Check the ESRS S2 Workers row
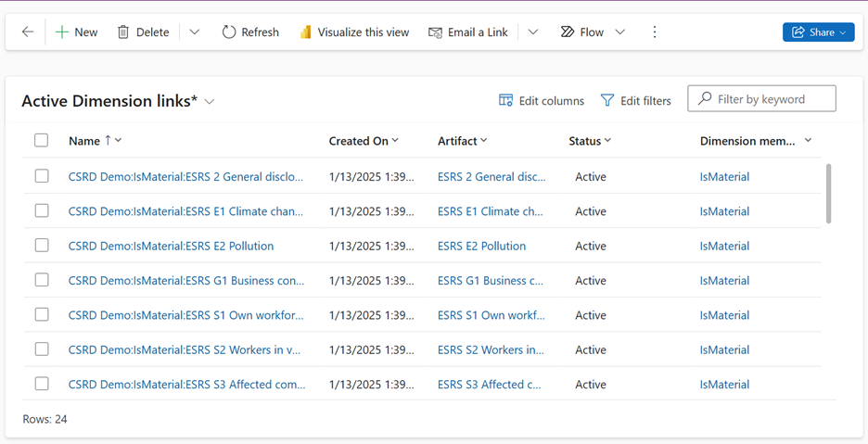868x444 pixels. [x=42, y=349]
